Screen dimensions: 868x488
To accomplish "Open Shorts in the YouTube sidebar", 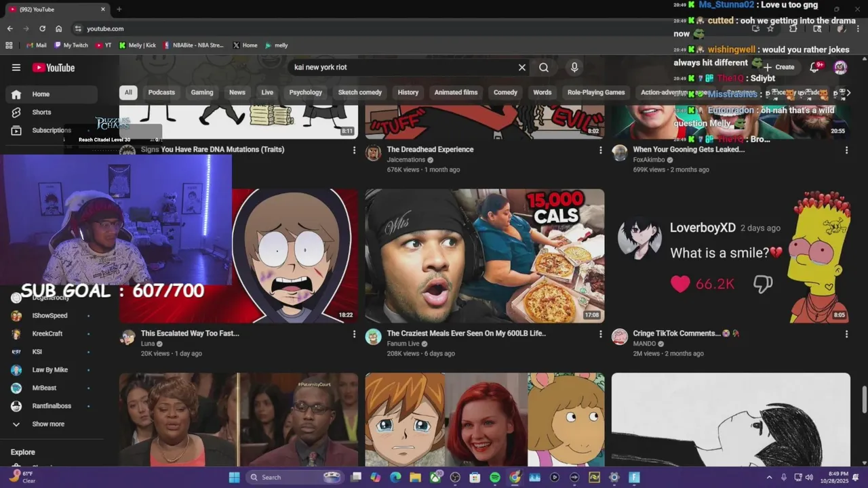I will point(52,113).
